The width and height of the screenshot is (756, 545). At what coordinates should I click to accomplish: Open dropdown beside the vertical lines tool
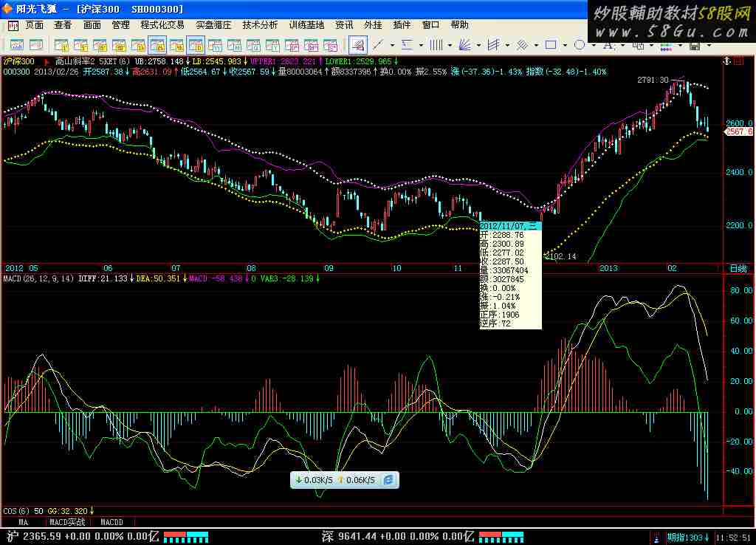click(x=450, y=45)
